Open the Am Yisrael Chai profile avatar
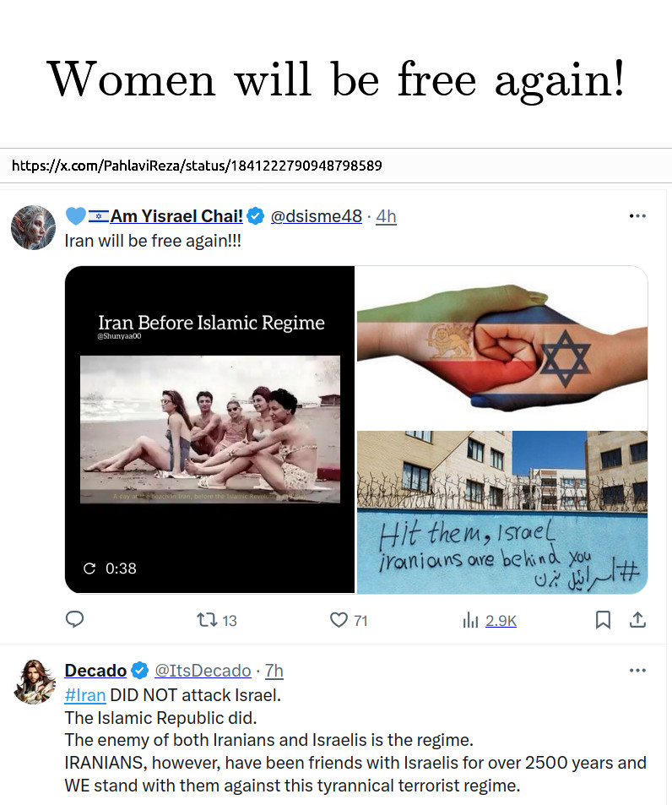This screenshot has height=805, width=672. [x=33, y=227]
